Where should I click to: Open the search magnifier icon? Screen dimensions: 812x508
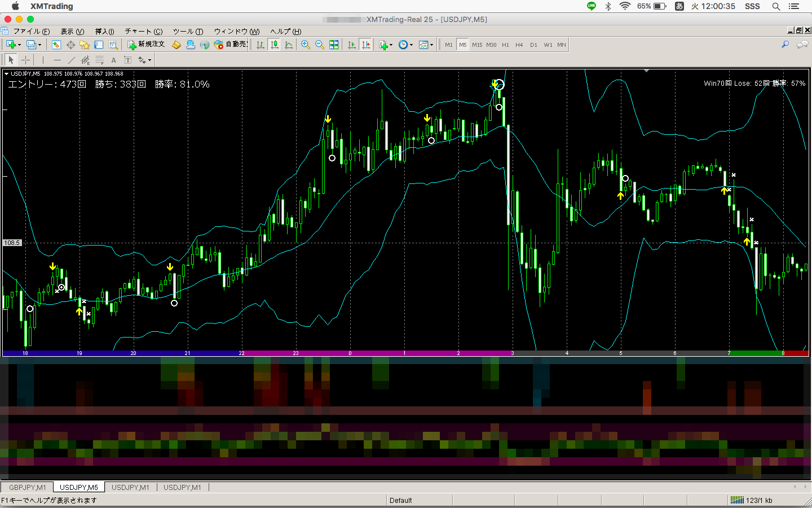click(785, 45)
